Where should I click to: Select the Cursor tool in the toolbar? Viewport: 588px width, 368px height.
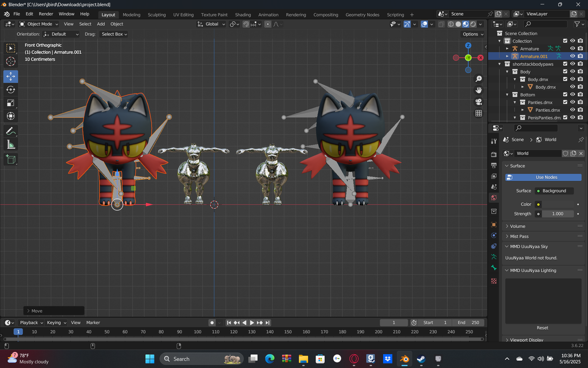click(11, 62)
